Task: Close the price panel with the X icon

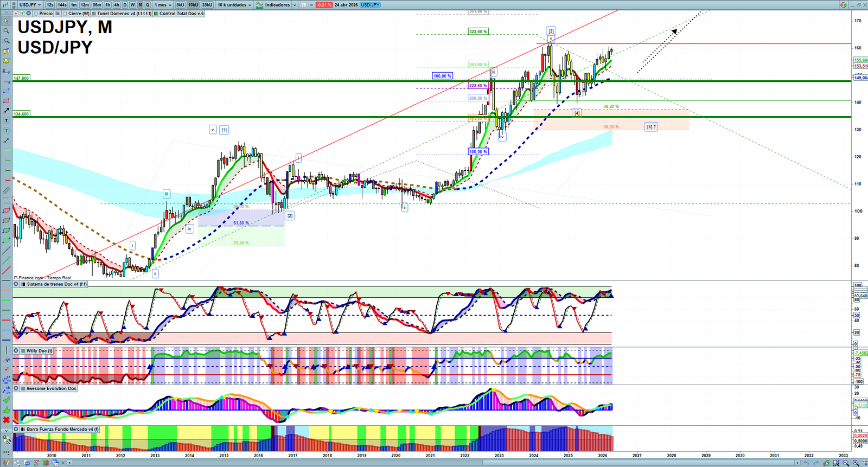Action: [28, 14]
